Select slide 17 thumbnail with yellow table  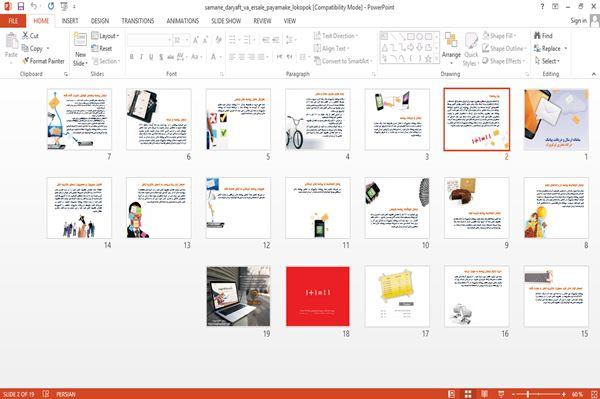(397, 296)
